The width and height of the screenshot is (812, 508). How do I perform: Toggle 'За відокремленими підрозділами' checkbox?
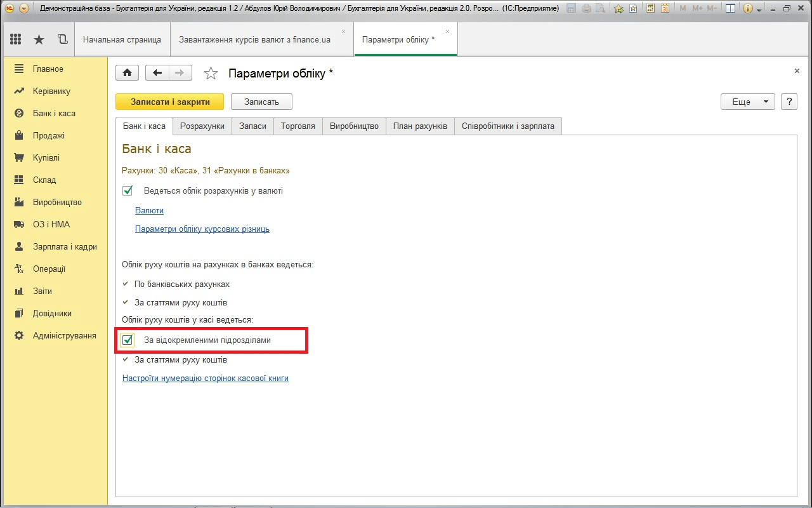click(128, 340)
